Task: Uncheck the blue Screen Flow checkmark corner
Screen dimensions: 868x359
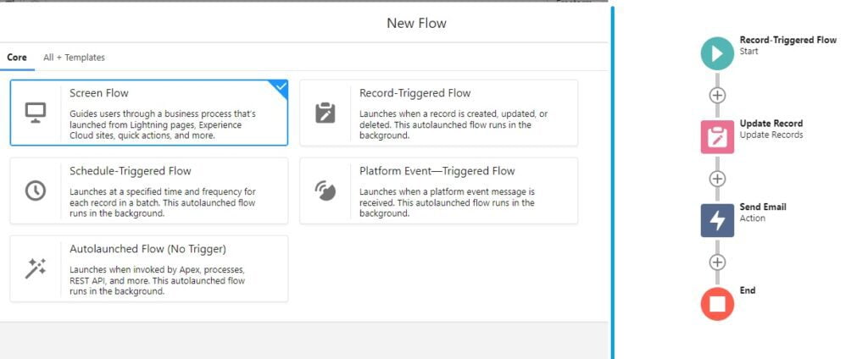Action: tap(281, 86)
